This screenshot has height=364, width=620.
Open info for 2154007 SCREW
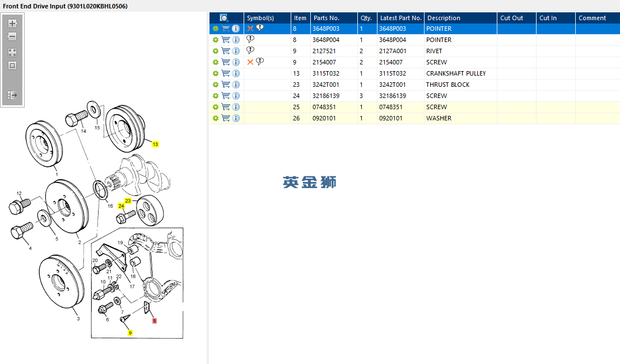236,62
